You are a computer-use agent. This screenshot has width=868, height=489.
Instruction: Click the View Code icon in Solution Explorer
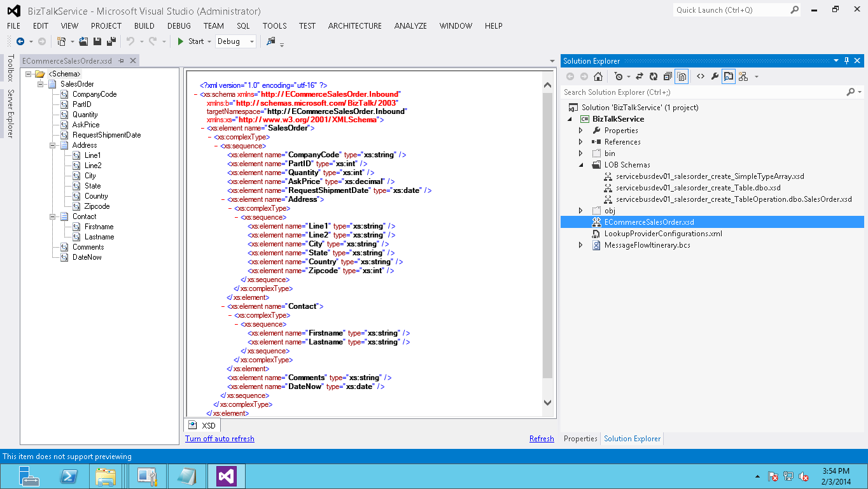700,76
